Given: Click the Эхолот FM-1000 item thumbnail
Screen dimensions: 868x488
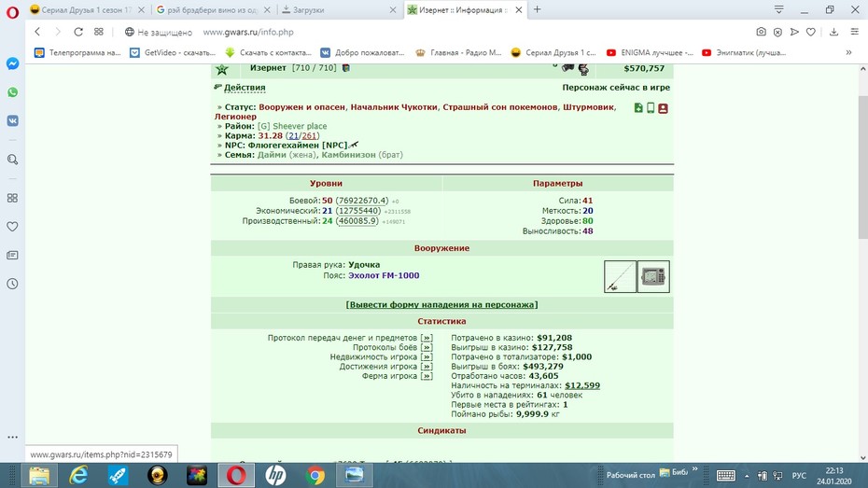Looking at the screenshot, I should 653,276.
